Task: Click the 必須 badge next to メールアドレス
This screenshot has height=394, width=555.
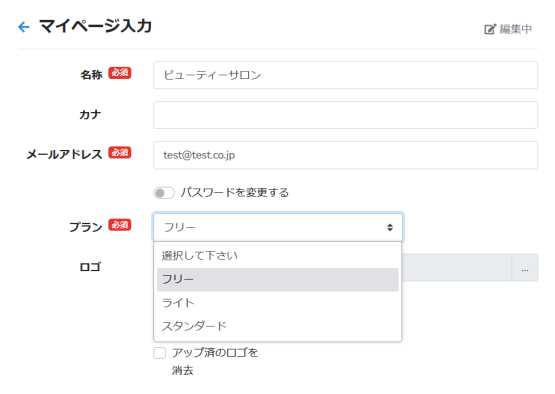Action: coord(120,153)
